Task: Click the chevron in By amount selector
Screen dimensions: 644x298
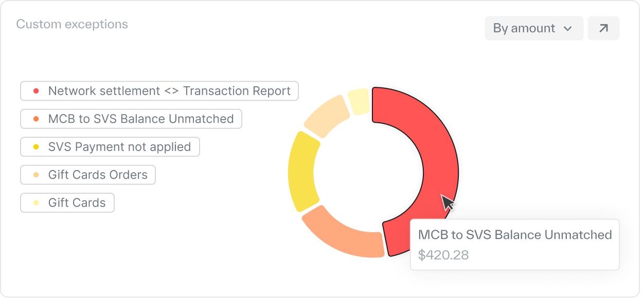Action: pos(568,29)
